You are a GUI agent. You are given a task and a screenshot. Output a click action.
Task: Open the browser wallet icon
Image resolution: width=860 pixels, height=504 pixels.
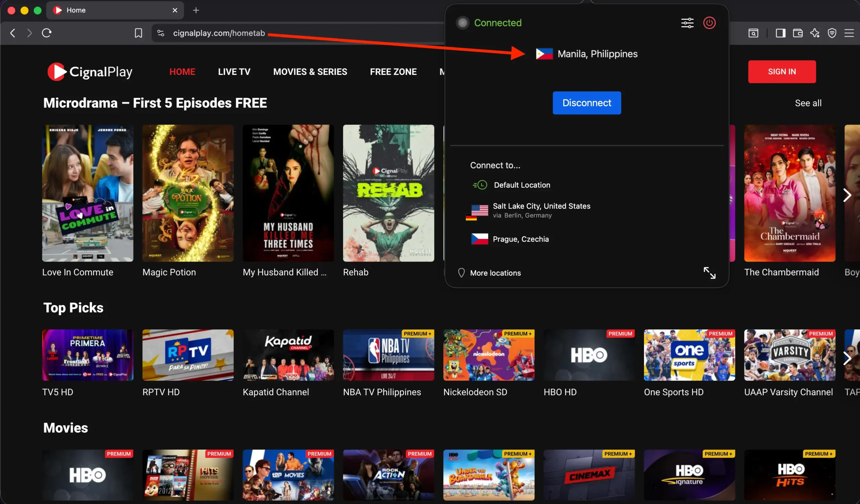798,33
